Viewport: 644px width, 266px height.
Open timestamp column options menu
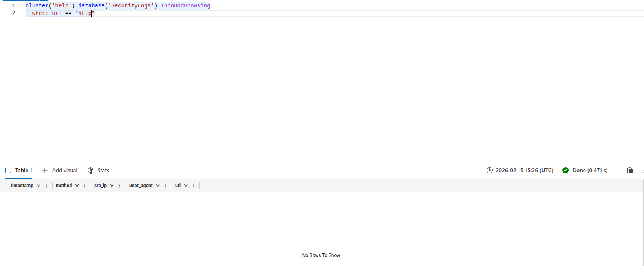click(46, 186)
